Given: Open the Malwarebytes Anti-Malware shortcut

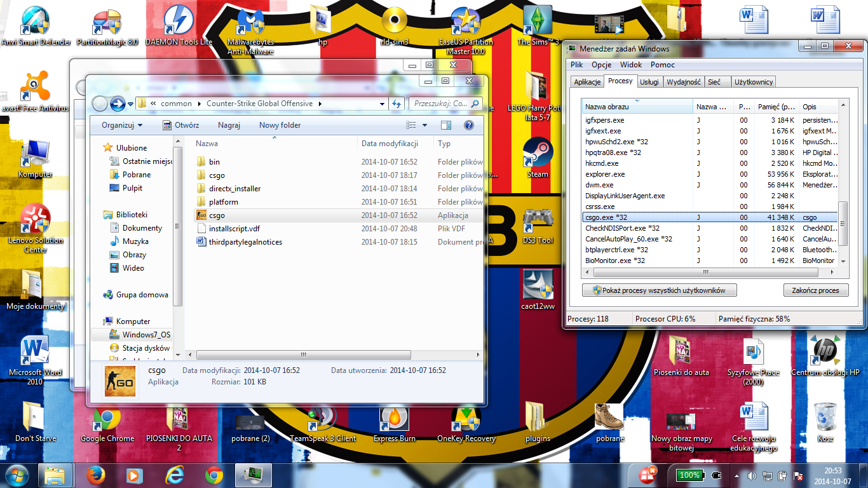Looking at the screenshot, I should point(250,32).
